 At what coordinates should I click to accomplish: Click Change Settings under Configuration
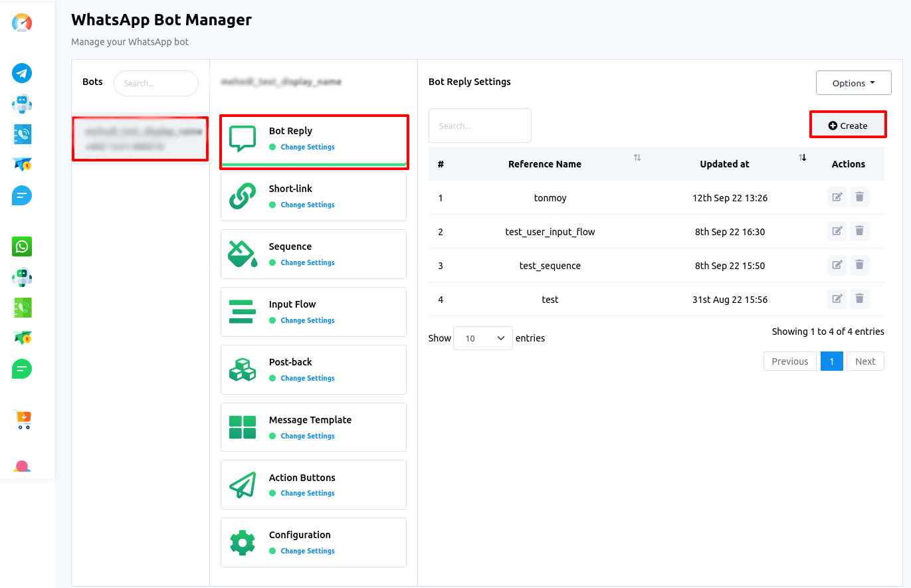(x=308, y=551)
